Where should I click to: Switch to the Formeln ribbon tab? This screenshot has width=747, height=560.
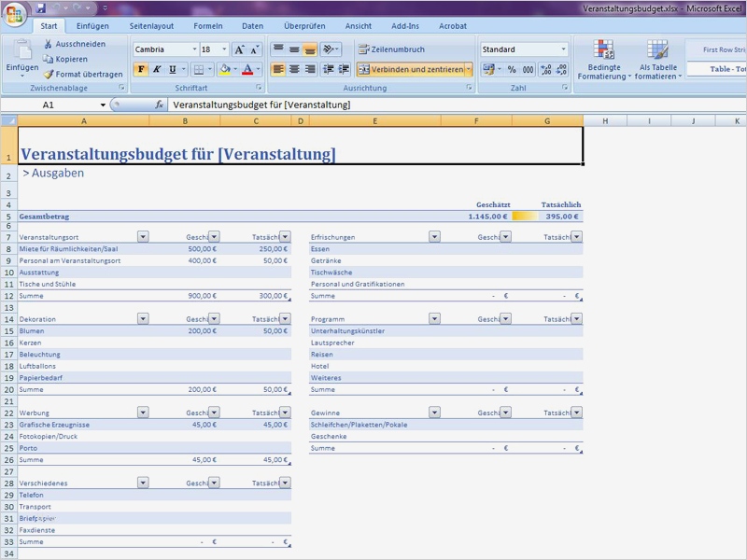tap(208, 26)
